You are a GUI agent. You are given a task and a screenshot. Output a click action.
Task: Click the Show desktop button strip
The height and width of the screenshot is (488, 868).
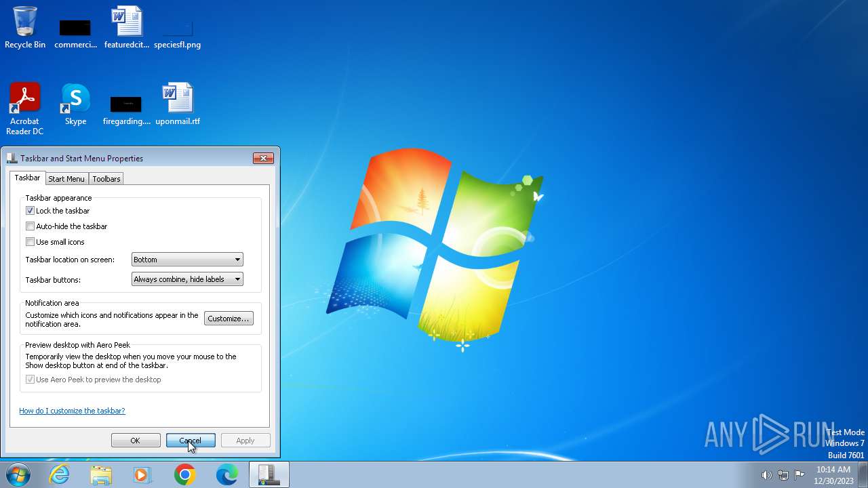pyautogui.click(x=863, y=474)
